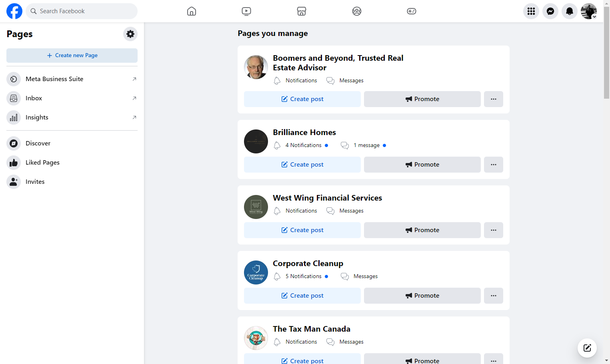Open more options for West Wing Financial
Screen dimensions: 610x364
tap(494, 230)
